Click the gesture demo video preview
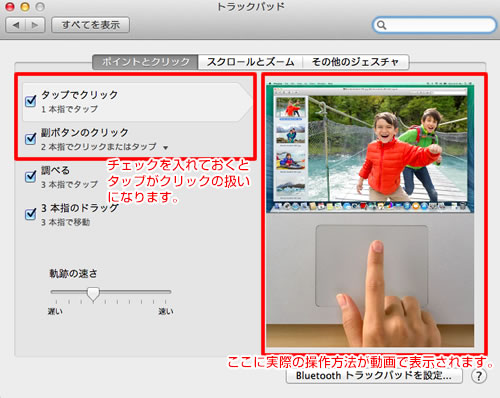500x398 pixels. tap(370, 214)
